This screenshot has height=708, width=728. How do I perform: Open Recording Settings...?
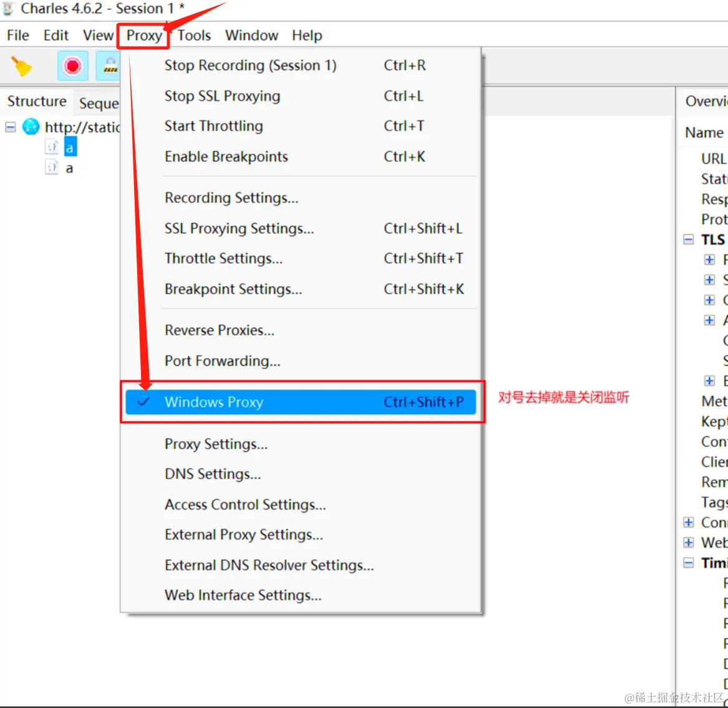(x=301, y=198)
